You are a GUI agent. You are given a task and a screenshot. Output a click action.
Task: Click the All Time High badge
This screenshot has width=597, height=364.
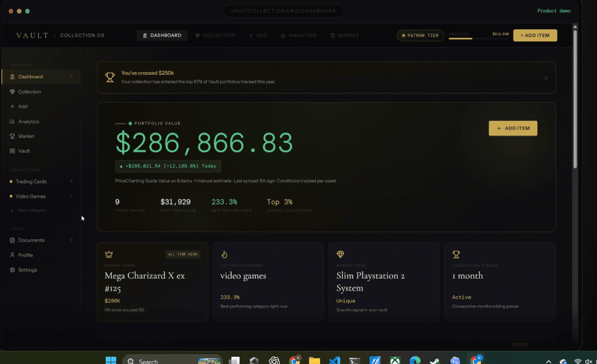click(183, 254)
